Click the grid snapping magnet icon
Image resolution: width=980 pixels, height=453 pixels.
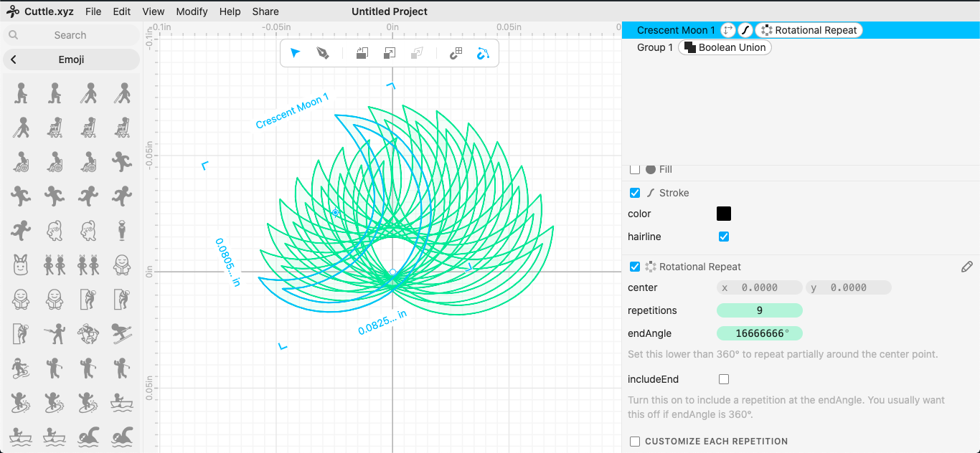[456, 53]
